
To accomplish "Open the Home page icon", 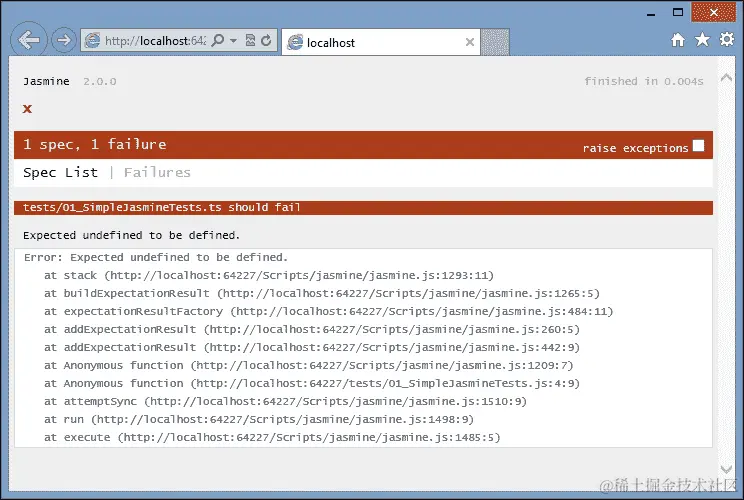I will pos(678,40).
